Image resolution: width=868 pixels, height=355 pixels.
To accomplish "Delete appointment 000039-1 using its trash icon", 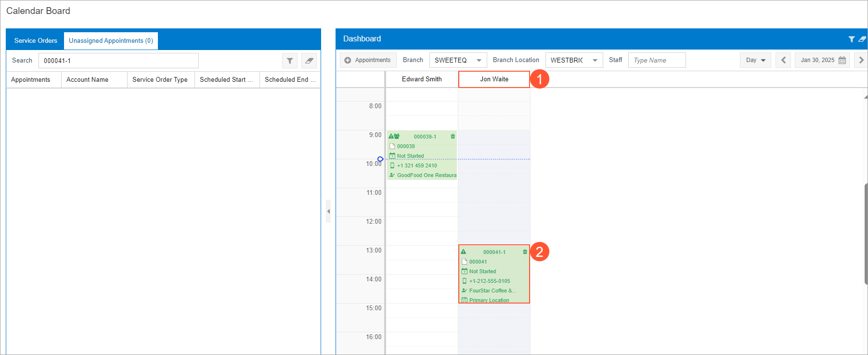I will (453, 137).
